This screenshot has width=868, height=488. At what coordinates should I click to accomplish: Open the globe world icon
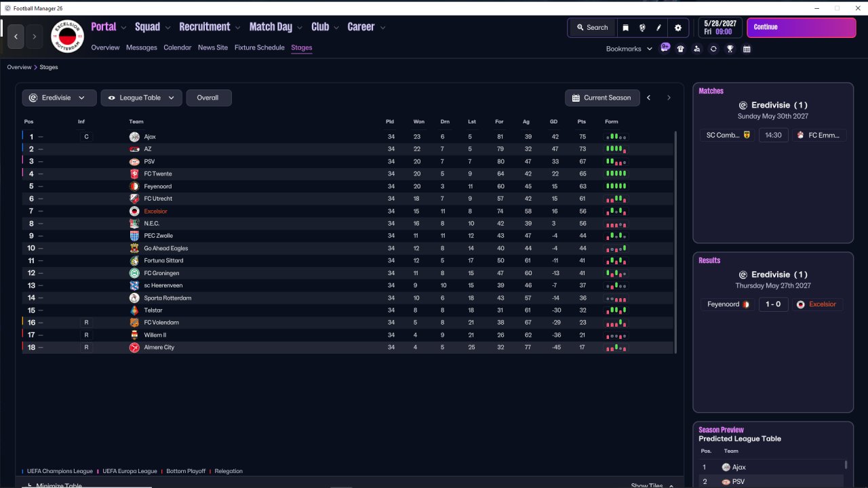642,28
